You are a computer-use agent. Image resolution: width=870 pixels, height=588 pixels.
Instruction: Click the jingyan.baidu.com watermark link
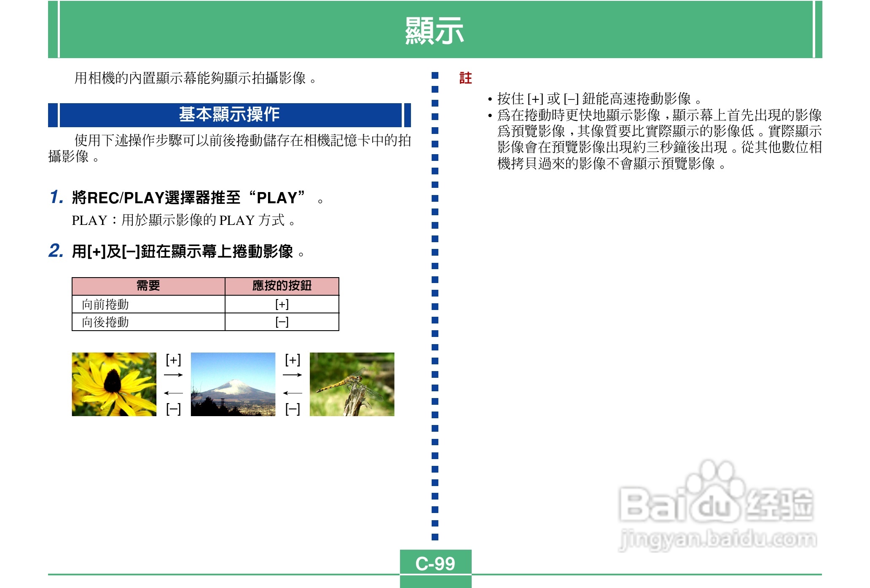(x=718, y=539)
